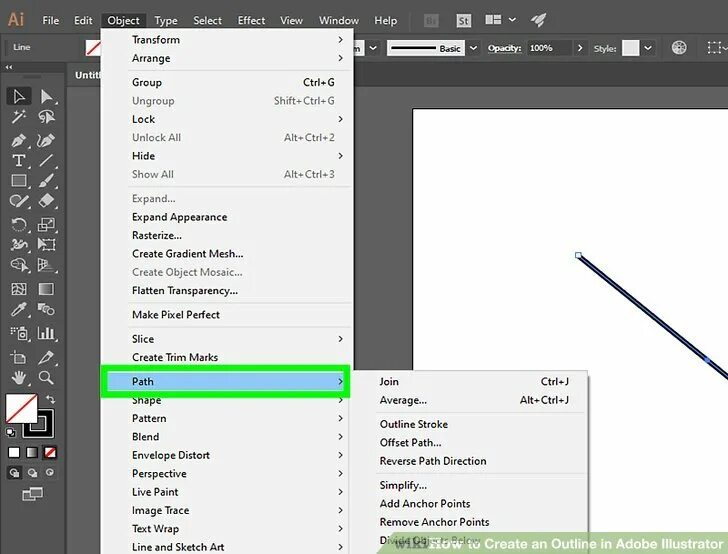The width and height of the screenshot is (728, 554).
Task: Select the Magic Wand tool
Action: (x=19, y=117)
